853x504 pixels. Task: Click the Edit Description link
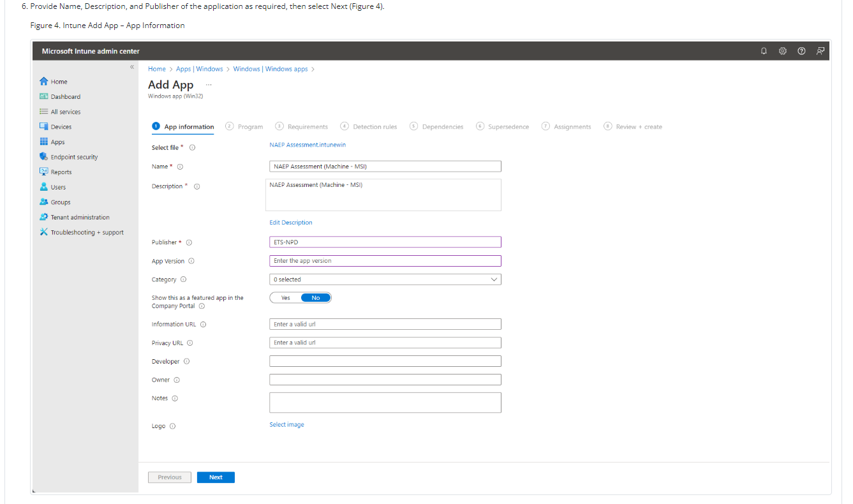point(291,223)
